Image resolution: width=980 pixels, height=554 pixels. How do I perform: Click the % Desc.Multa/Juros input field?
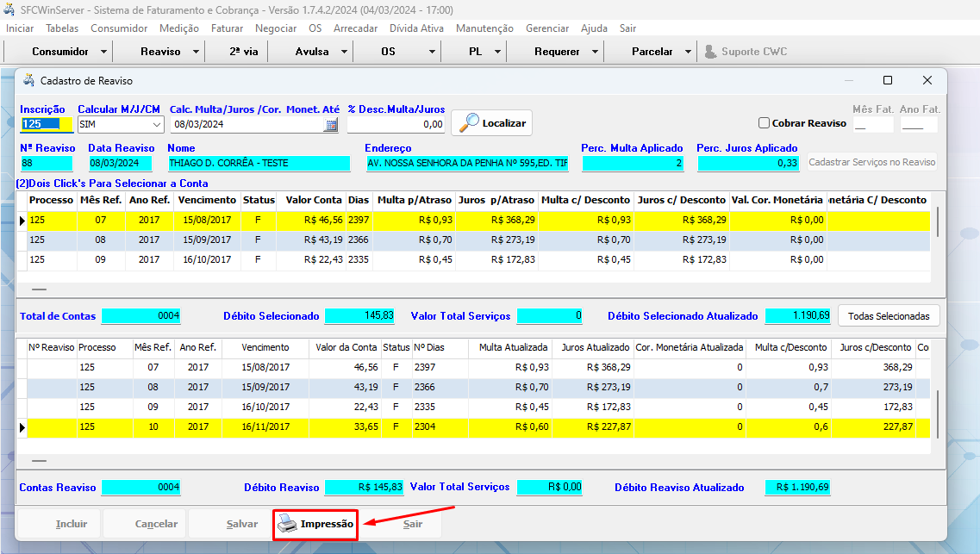pos(396,125)
